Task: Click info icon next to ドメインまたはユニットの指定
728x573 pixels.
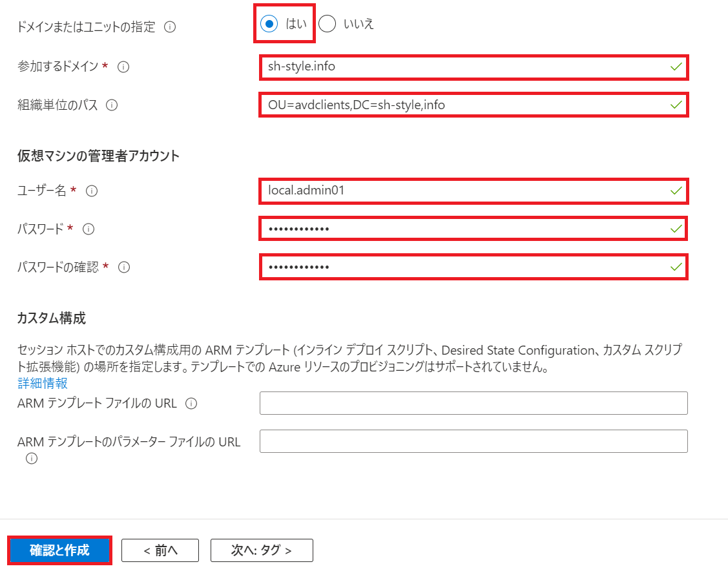Action: pyautogui.click(x=170, y=27)
